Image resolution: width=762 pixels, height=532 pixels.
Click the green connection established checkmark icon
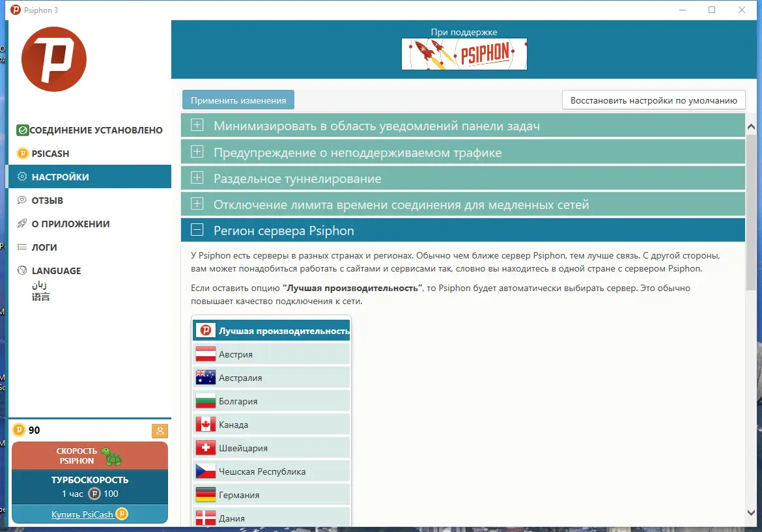coord(22,130)
